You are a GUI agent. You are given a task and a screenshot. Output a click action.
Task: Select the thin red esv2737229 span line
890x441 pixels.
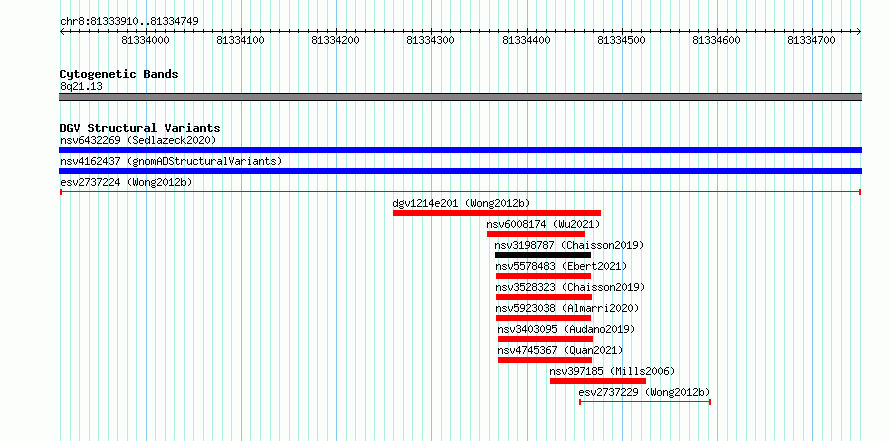(x=645, y=402)
